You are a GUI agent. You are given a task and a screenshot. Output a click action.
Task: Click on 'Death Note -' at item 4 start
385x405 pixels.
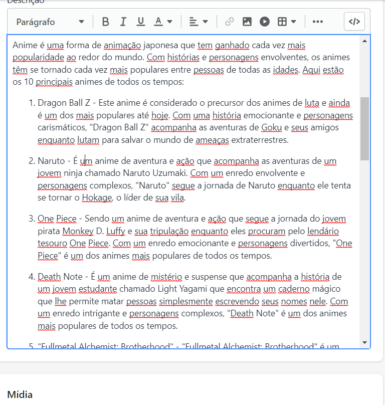coord(62,277)
